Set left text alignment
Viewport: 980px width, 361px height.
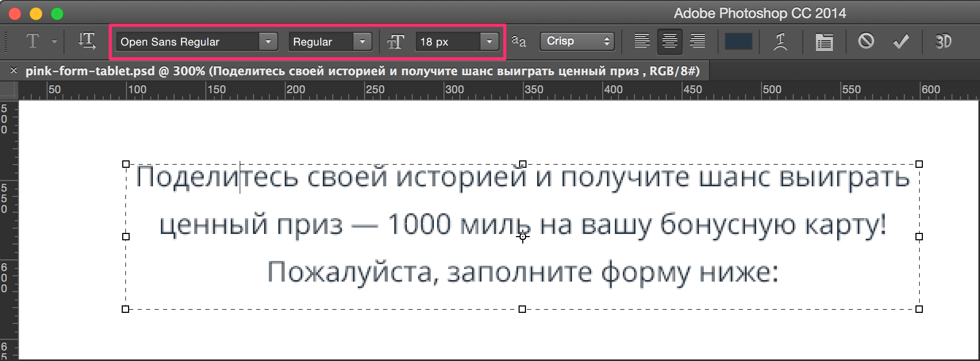click(x=642, y=41)
